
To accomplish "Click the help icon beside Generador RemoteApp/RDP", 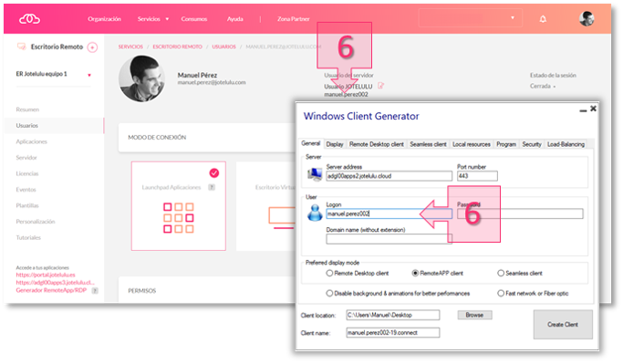I will (x=95, y=290).
